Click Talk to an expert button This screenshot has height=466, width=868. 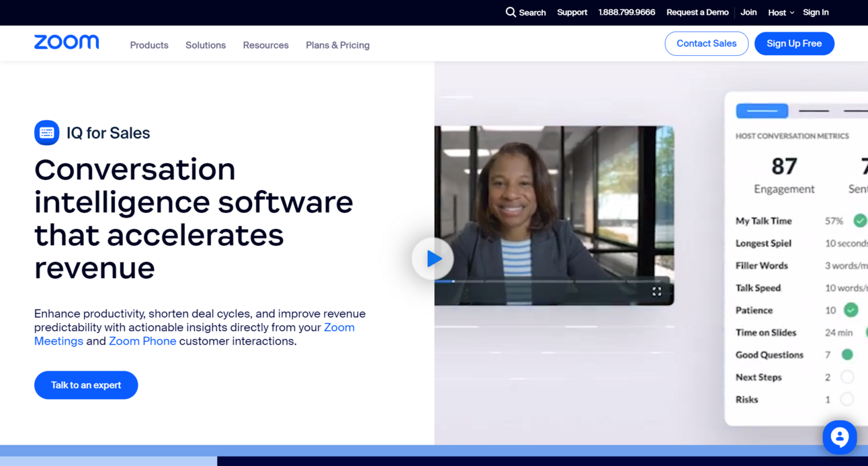point(86,385)
